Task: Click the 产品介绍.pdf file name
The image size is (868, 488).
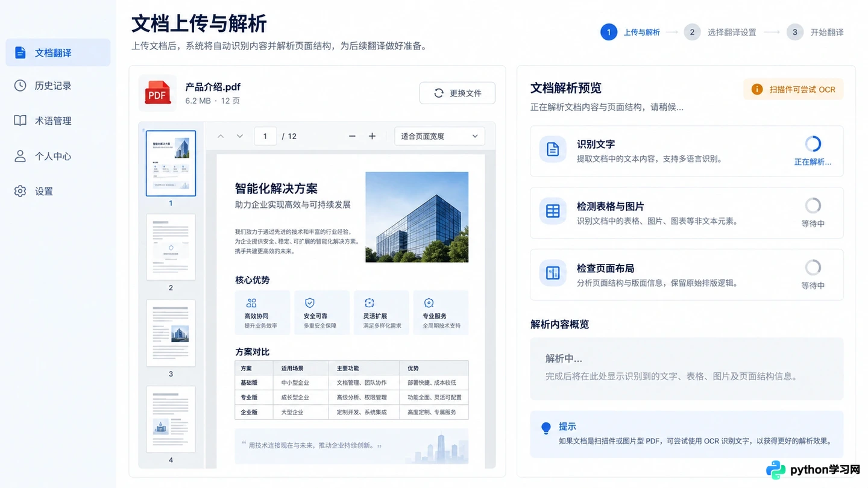Action: pos(213,87)
